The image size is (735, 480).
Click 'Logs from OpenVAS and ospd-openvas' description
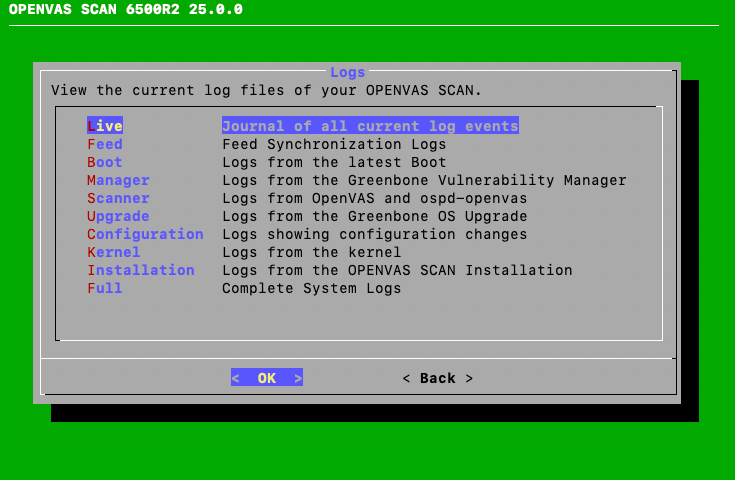tap(374, 198)
